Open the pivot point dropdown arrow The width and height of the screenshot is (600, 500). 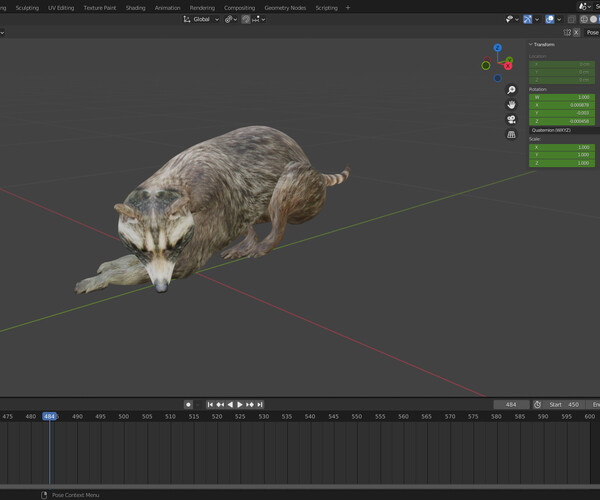click(x=235, y=20)
